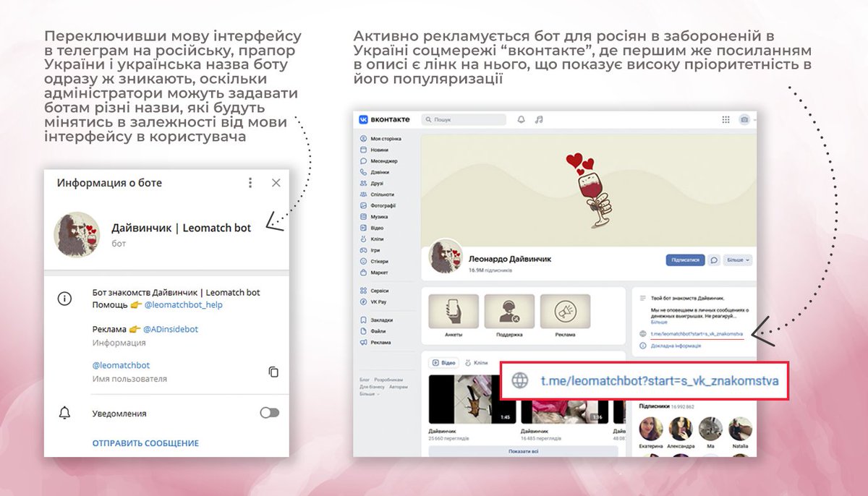Open the Реклама megaphone menu tile
868x496 pixels.
click(x=565, y=316)
